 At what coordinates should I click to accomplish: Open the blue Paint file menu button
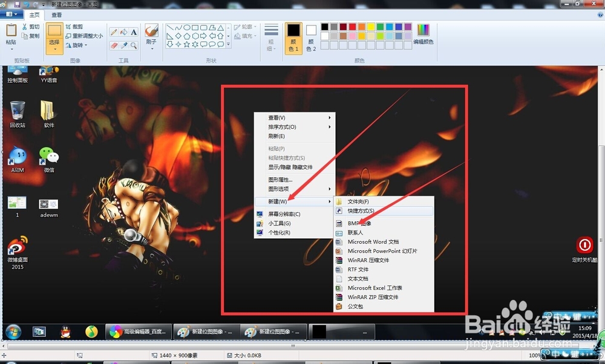[x=11, y=15]
